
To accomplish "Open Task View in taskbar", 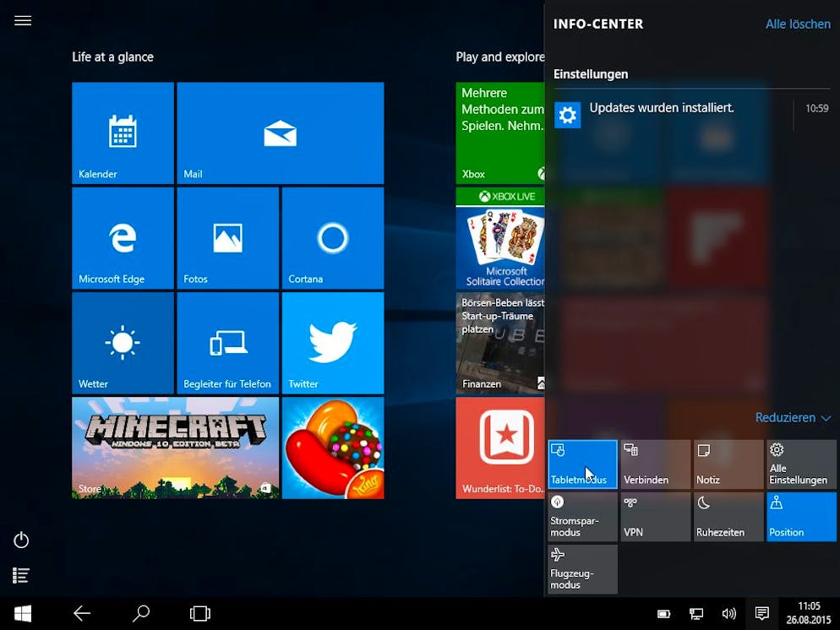I will coord(199,613).
